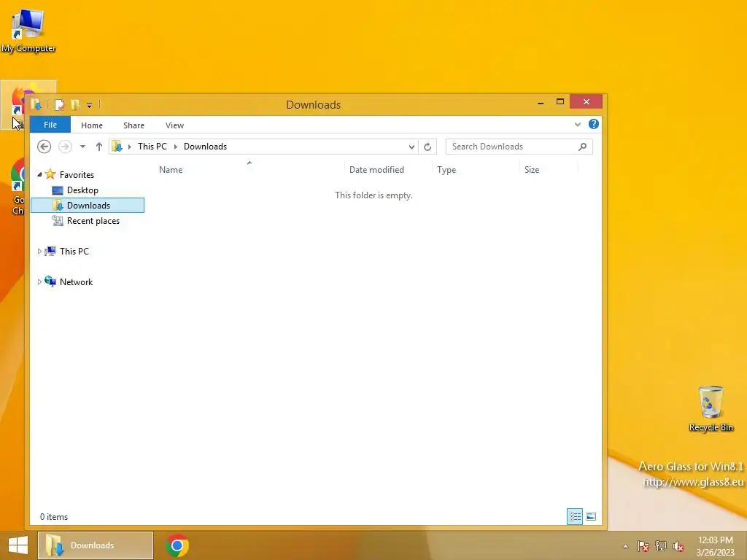The height and width of the screenshot is (560, 747).
Task: Open the File ribbon tab
Action: 50,125
